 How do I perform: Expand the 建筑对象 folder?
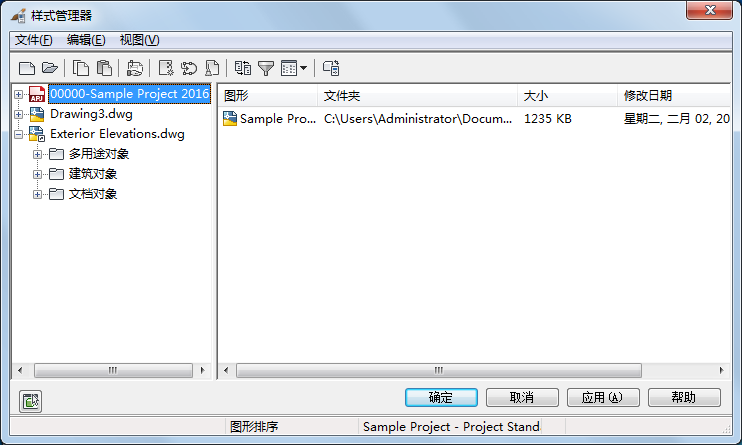pyautogui.click(x=37, y=174)
